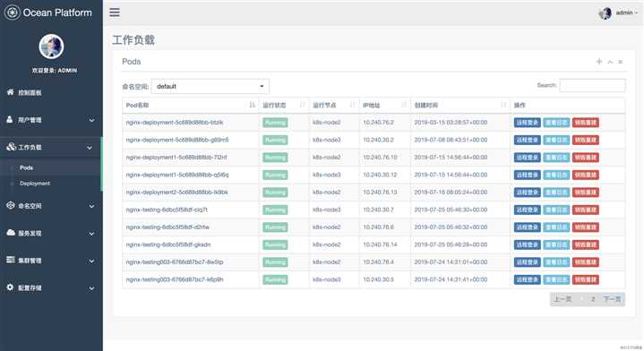Toggle the hamburger sidebar menu icon
Image resolution: width=644 pixels, height=351 pixels.
115,13
